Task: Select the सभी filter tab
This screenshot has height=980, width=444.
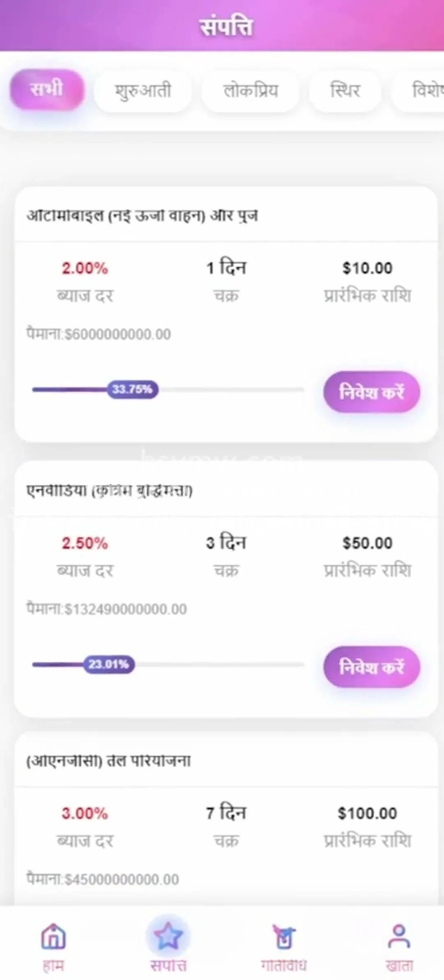Action: [x=47, y=90]
